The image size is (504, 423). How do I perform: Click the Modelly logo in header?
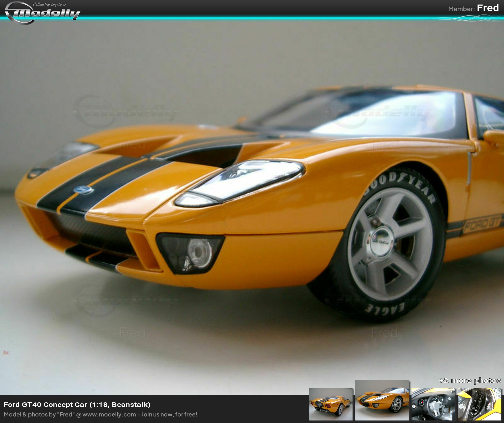pos(43,13)
